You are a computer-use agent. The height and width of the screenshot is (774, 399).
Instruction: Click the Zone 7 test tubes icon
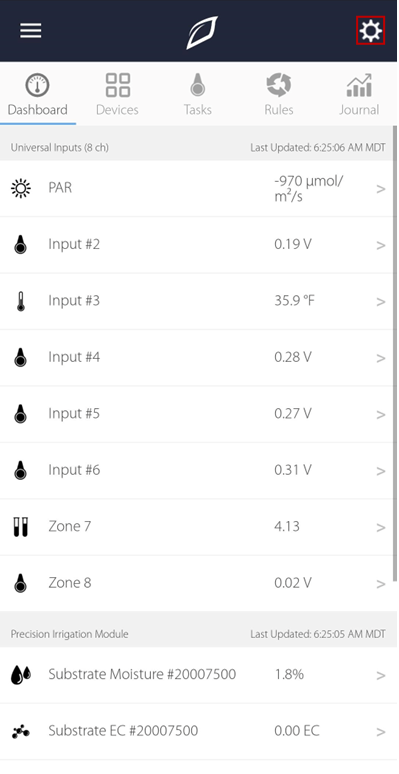20,527
